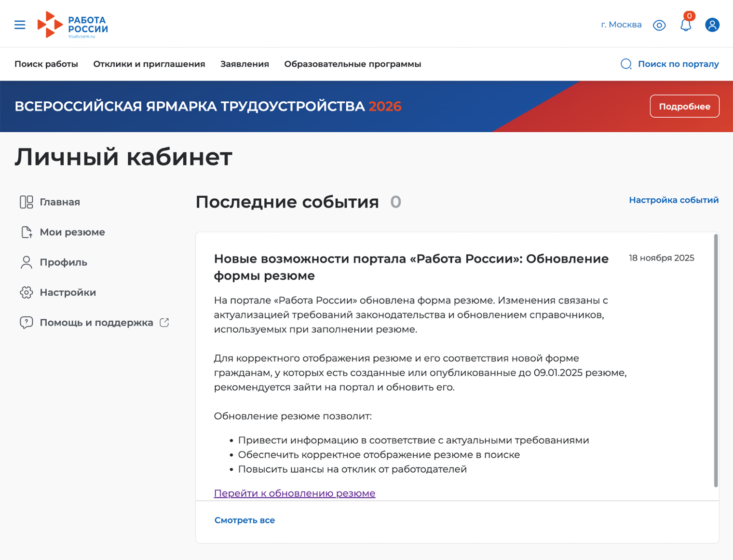Click the Настройки gear icon

27,292
